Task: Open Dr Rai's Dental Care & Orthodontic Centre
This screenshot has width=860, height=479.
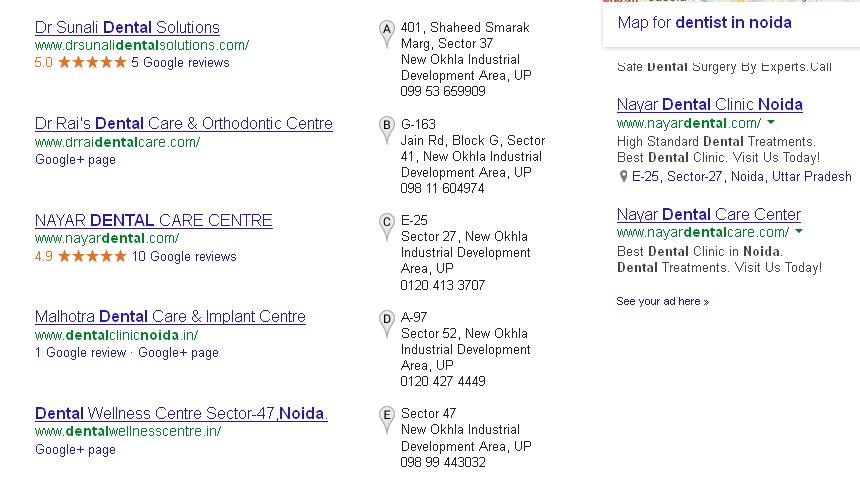Action: pos(184,124)
